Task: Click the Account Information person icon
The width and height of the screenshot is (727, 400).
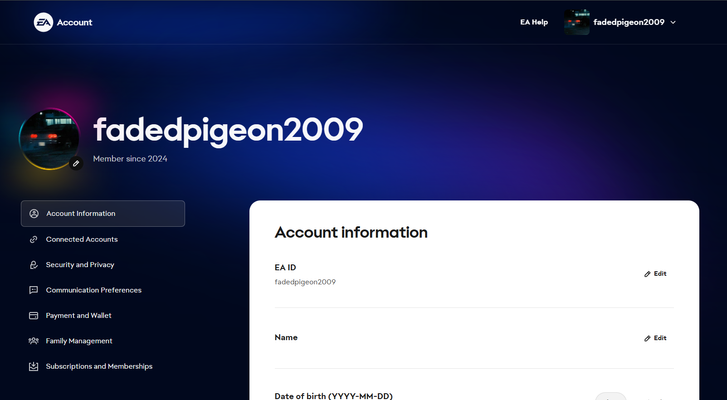Action: 34,214
